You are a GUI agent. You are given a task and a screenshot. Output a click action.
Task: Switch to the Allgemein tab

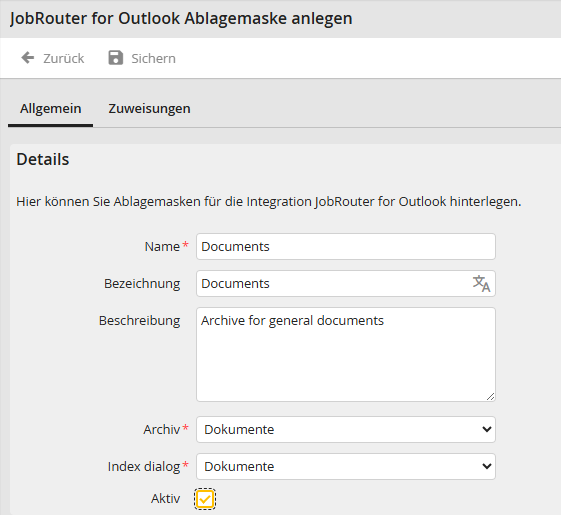tap(50, 108)
